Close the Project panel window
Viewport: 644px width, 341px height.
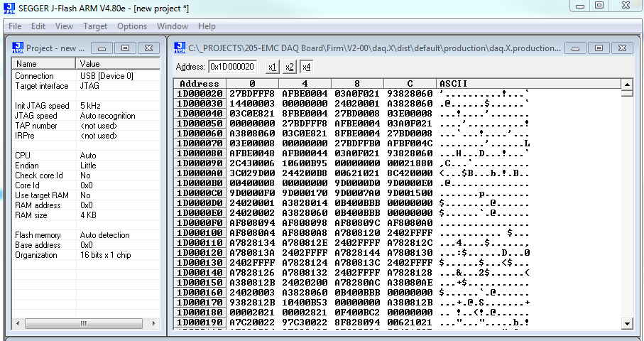click(x=148, y=48)
